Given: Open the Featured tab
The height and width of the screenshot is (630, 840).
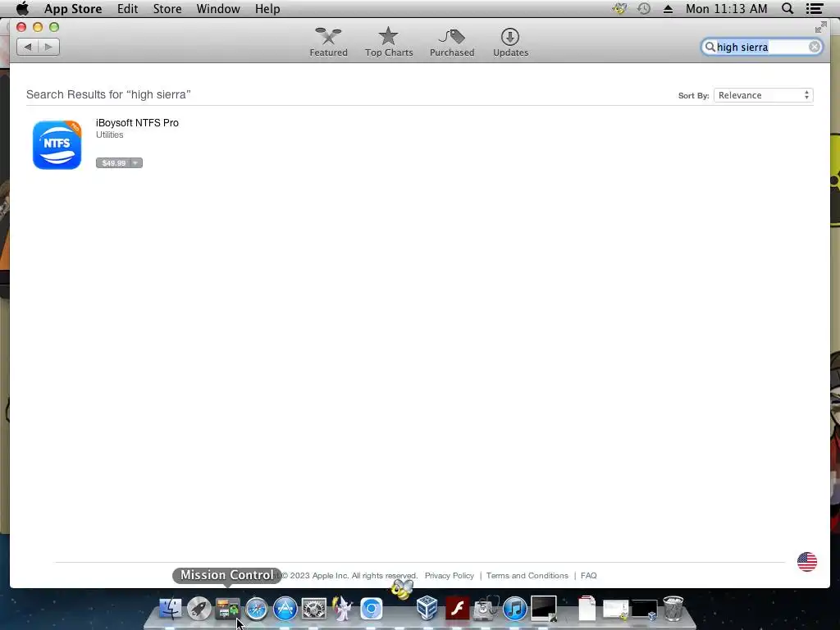Looking at the screenshot, I should tap(328, 43).
